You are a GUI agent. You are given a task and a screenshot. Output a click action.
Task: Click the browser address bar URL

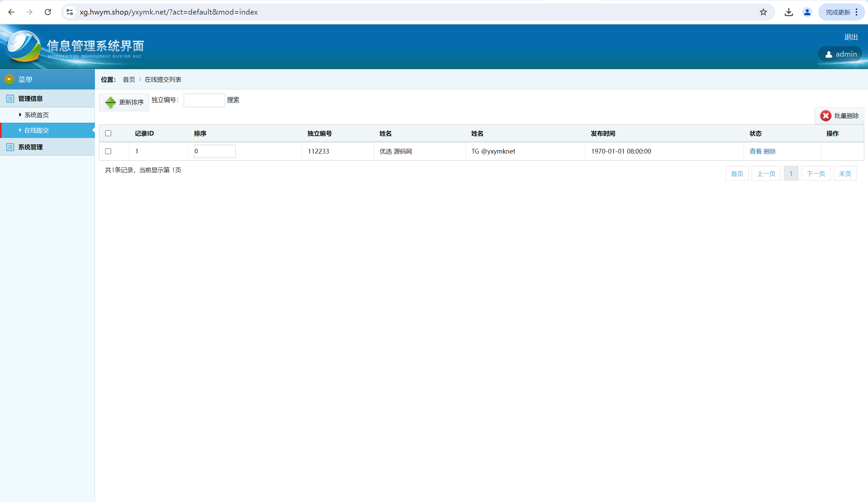(169, 12)
